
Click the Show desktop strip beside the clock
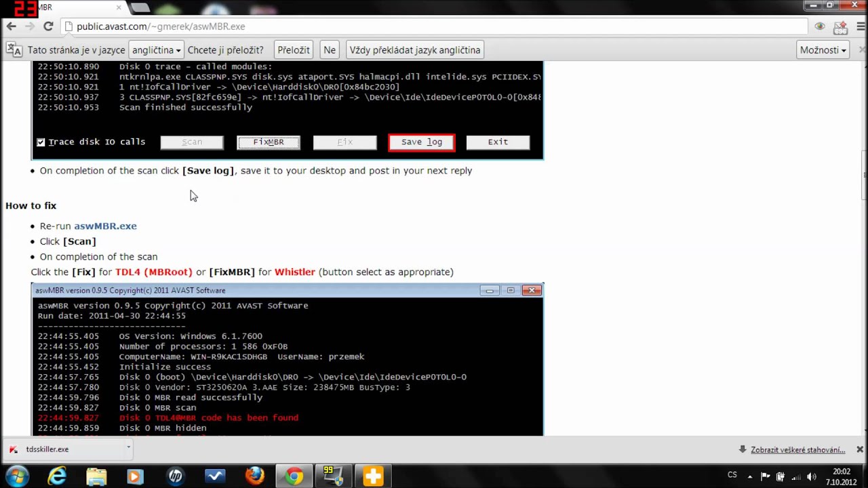[864, 476]
